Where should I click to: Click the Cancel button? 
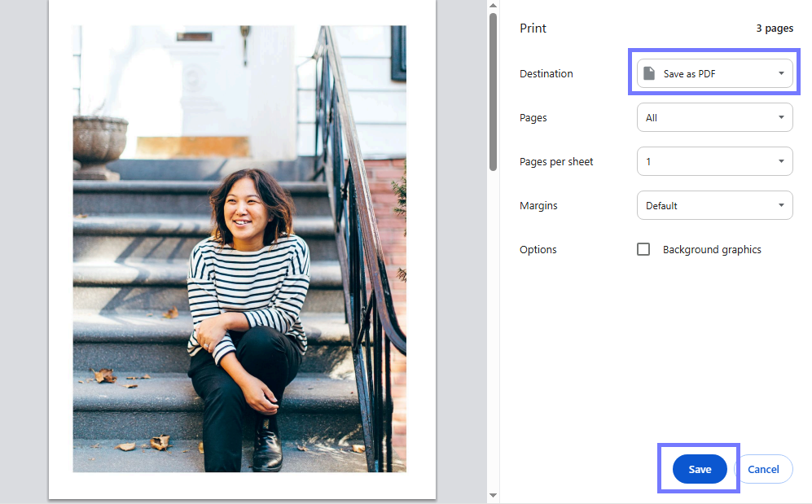pyautogui.click(x=763, y=469)
